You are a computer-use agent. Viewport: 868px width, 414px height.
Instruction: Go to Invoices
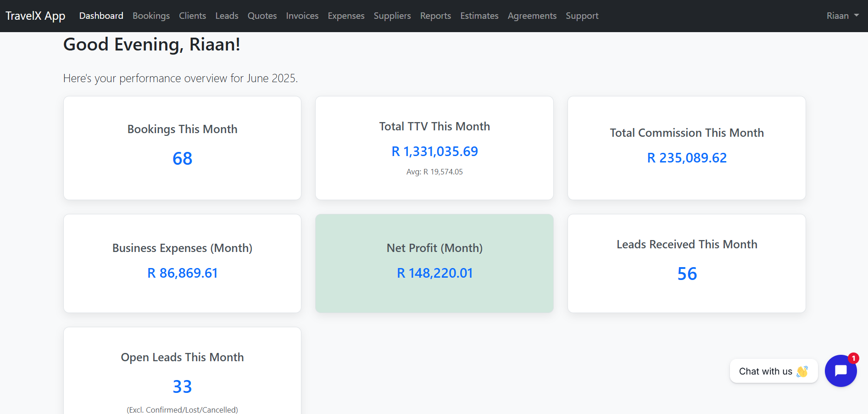tap(302, 16)
